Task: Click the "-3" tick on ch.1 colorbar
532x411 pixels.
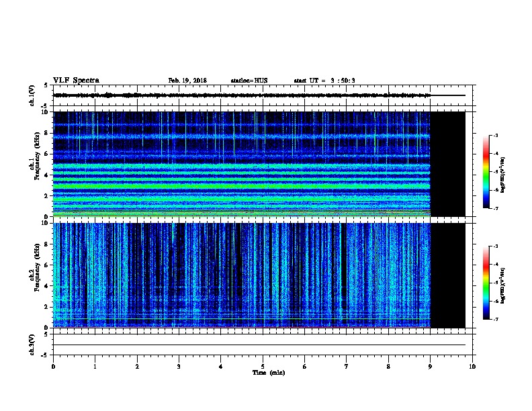Action: coord(495,135)
